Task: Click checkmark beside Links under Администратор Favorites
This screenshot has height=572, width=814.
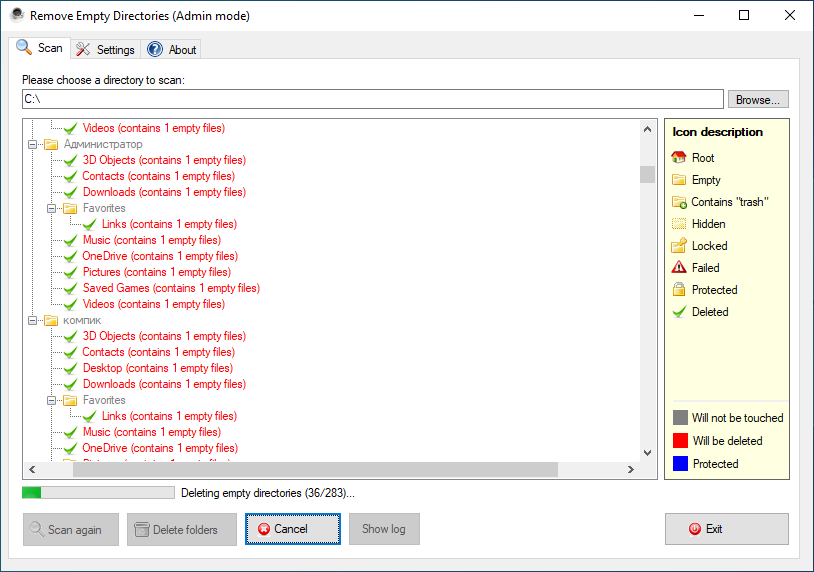Action: tap(89, 224)
